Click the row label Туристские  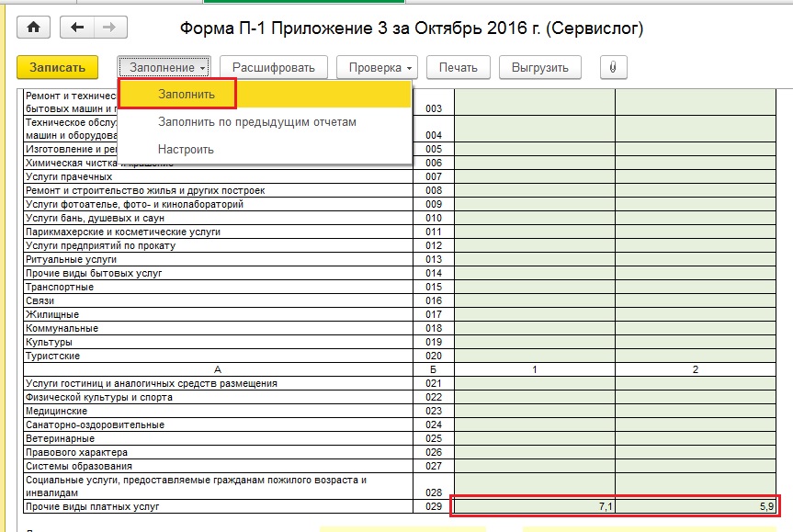tap(52, 356)
